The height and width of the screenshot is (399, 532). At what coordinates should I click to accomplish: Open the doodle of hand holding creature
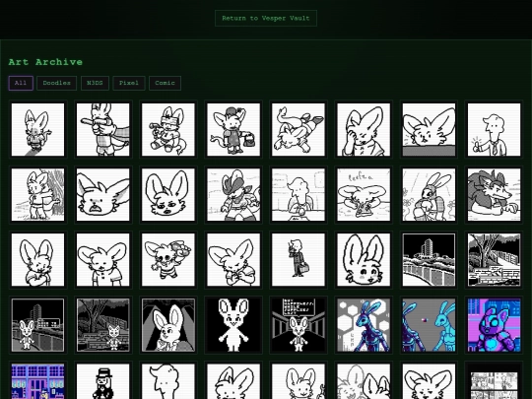point(102,130)
